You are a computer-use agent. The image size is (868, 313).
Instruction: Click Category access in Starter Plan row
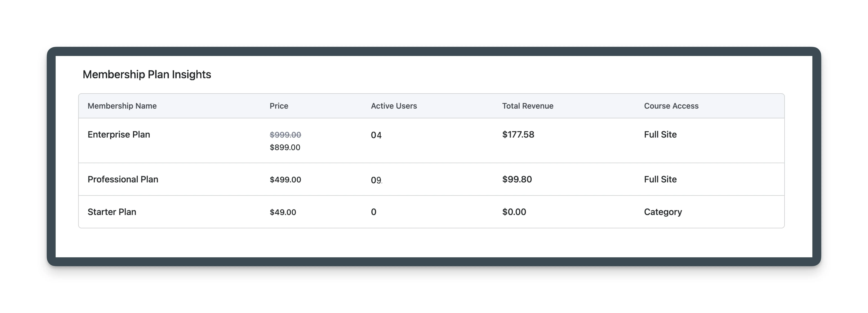pyautogui.click(x=663, y=212)
